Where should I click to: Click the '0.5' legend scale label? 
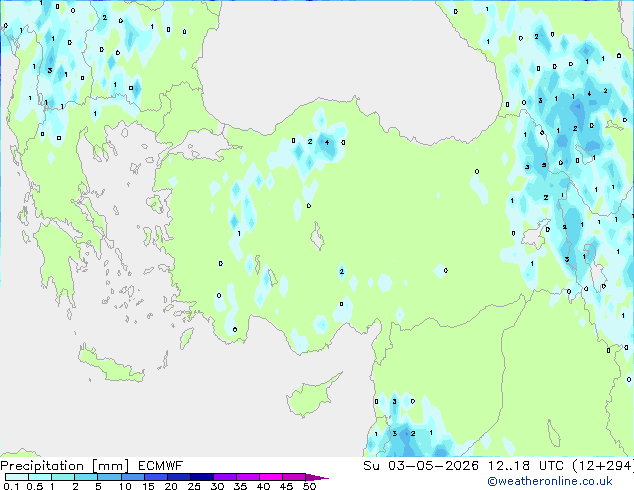(x=34, y=486)
